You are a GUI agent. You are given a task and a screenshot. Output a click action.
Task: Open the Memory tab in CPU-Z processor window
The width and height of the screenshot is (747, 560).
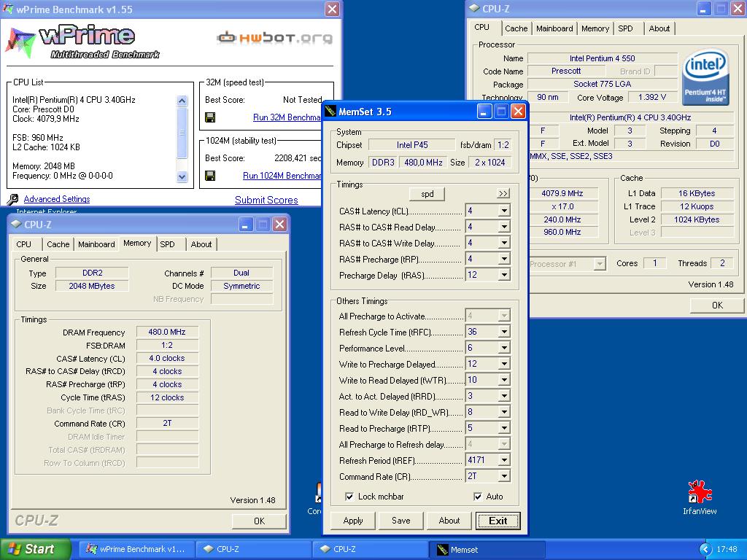[595, 28]
